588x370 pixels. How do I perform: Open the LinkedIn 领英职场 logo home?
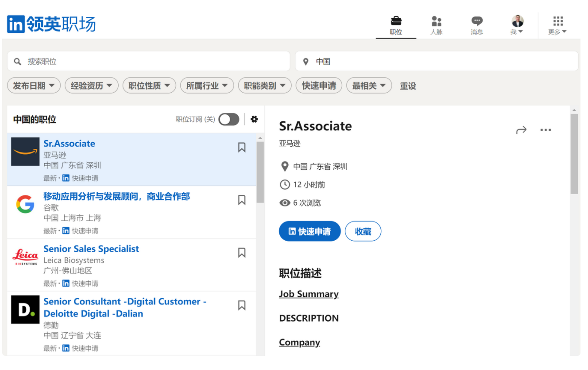point(51,24)
